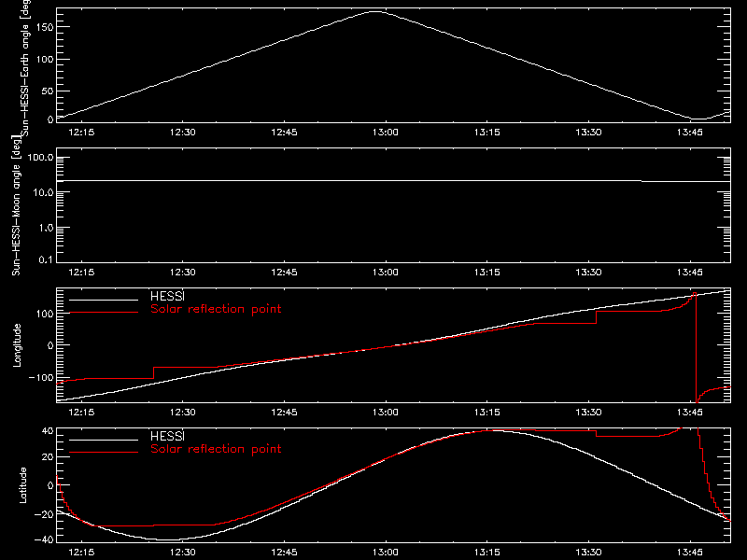747x560 pixels.
Task: Click 13:30 time label below Latitude plot
Action: [588, 553]
